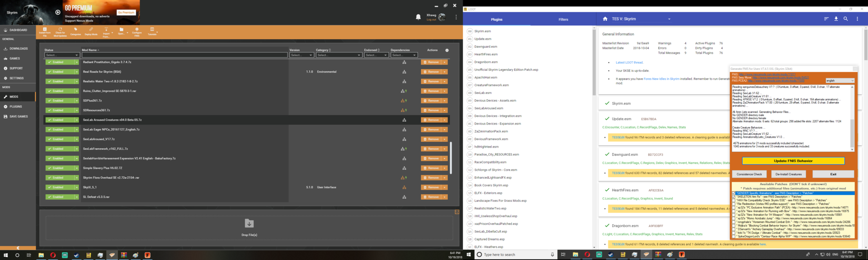Open the Tutorials toolbar icon in Vortex
Screen dimensions: 868x260
click(152, 31)
